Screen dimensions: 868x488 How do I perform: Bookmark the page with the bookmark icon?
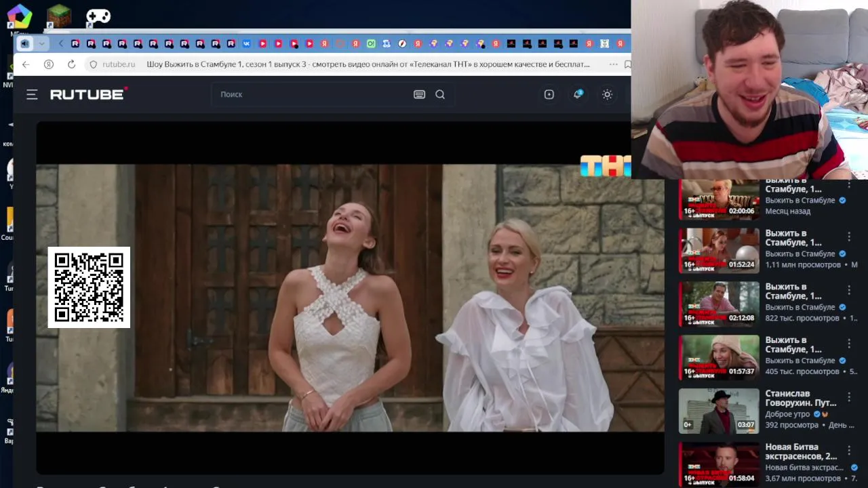(x=627, y=64)
